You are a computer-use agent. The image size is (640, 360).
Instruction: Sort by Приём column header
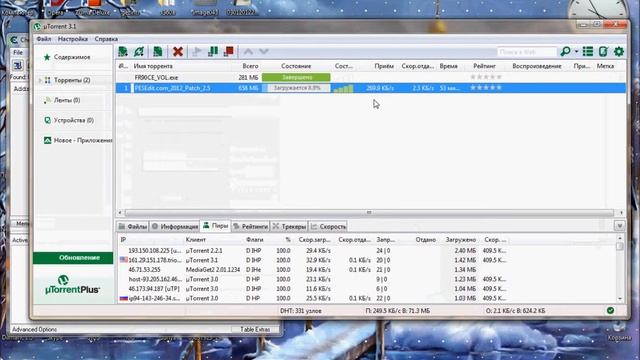[x=384, y=66]
